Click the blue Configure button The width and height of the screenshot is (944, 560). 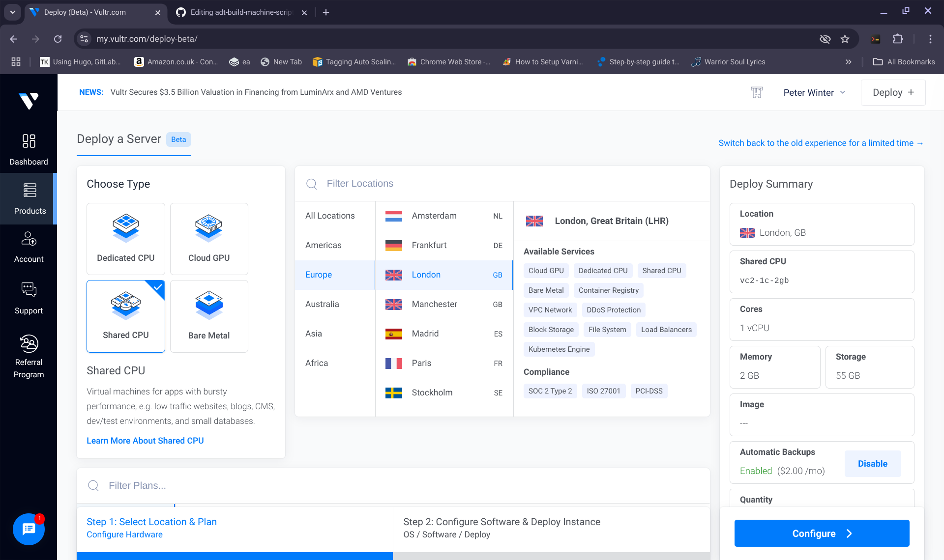point(822,533)
